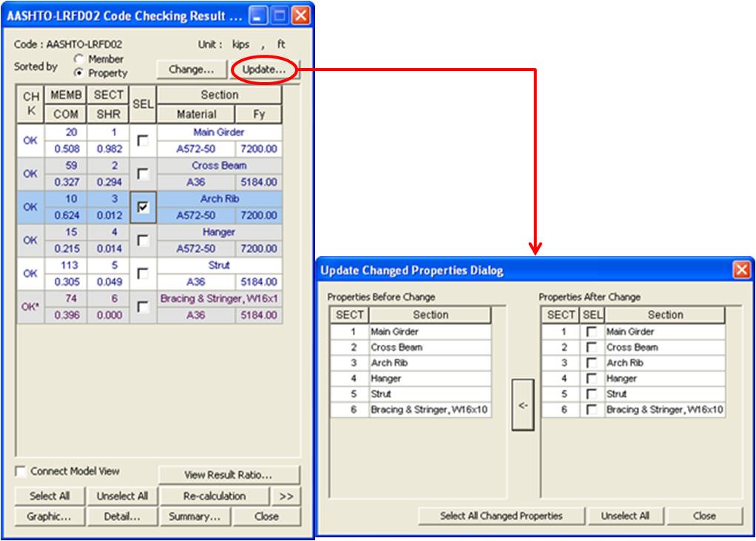Viewport: 756px width, 541px height.
Task: Click the Re-calculation button
Action: point(213,496)
